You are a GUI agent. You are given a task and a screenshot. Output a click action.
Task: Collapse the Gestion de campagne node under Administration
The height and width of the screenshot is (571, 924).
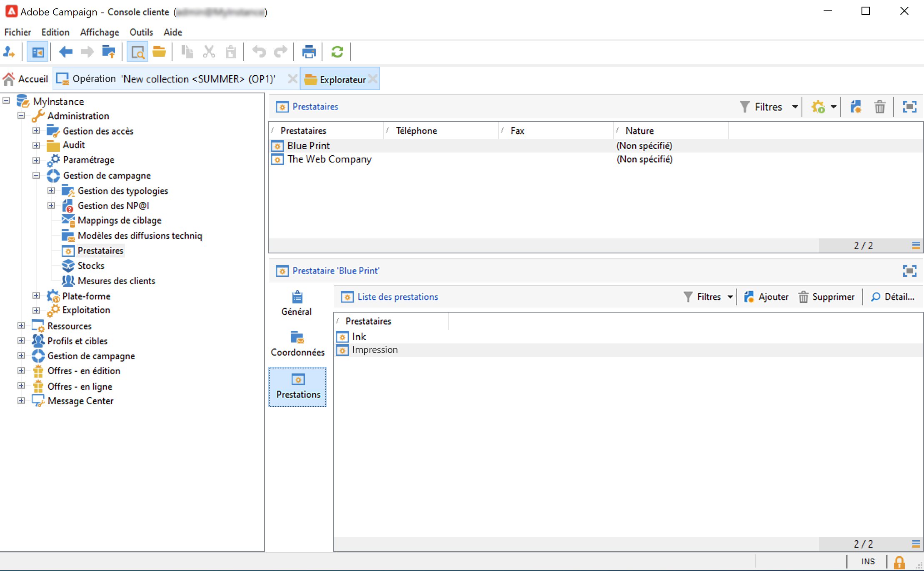coord(36,175)
